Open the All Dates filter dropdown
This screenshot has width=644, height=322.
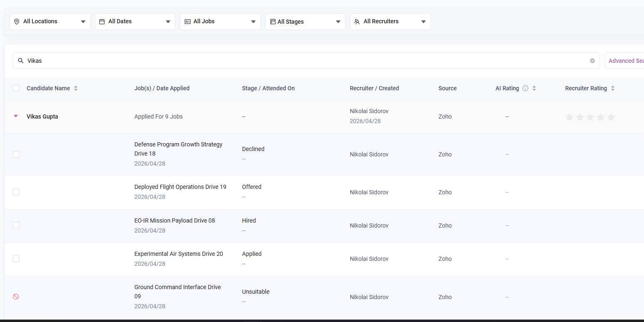tap(135, 22)
